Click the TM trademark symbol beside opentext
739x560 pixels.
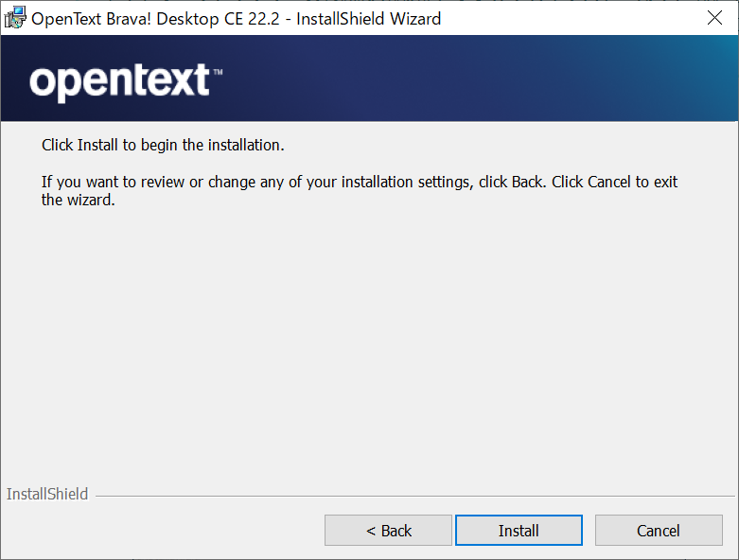point(218,72)
